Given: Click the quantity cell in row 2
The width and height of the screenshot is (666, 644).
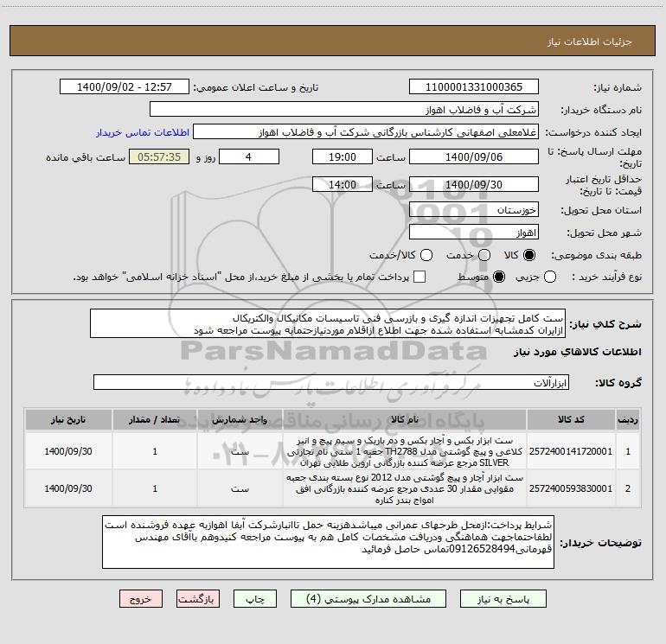Looking at the screenshot, I should click(x=155, y=488).
